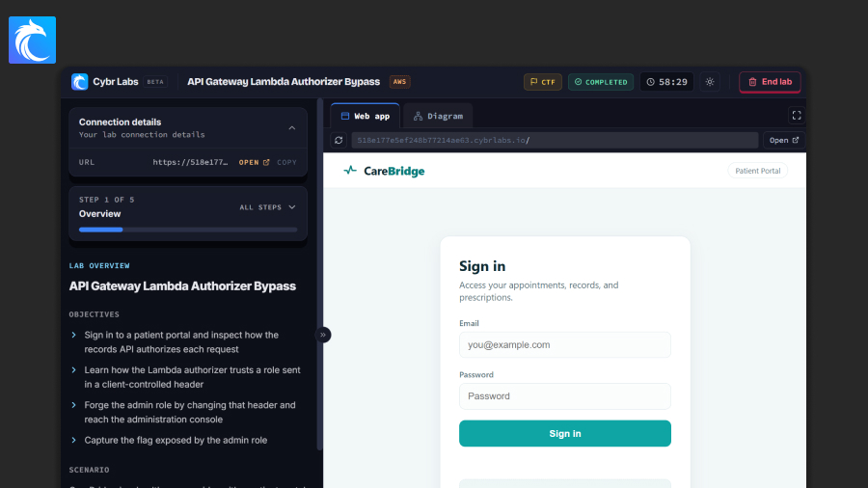The image size is (868, 488).
Task: Click the AWS tag beside lab title
Action: pos(399,82)
